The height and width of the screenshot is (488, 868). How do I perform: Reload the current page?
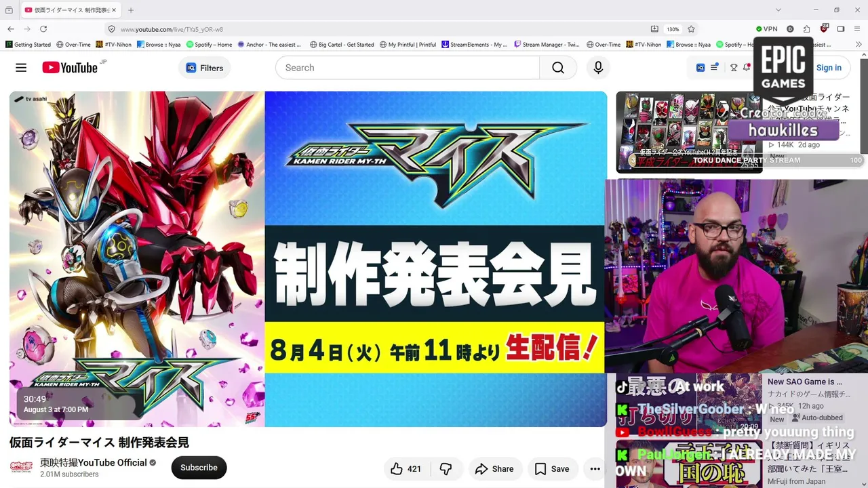click(x=43, y=29)
